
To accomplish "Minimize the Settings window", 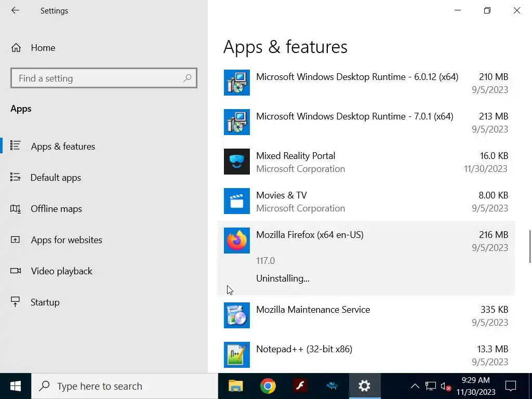I will (458, 10).
